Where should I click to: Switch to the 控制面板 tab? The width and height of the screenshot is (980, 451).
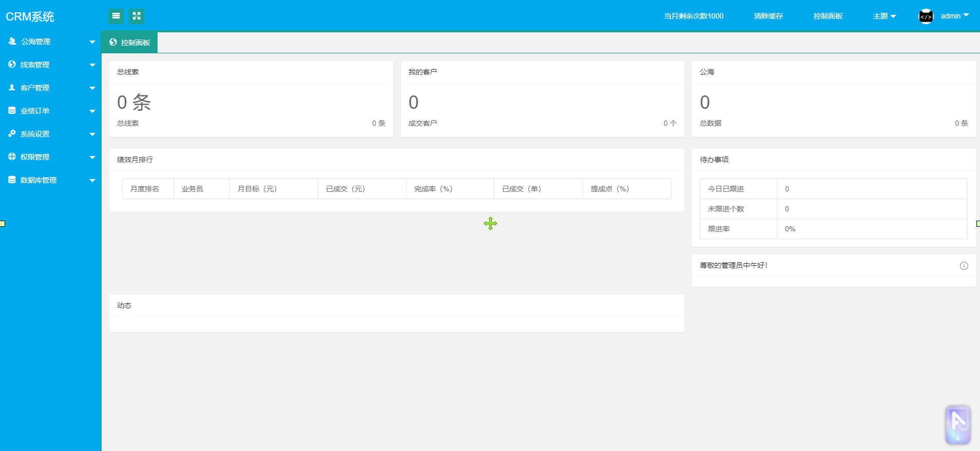(129, 43)
